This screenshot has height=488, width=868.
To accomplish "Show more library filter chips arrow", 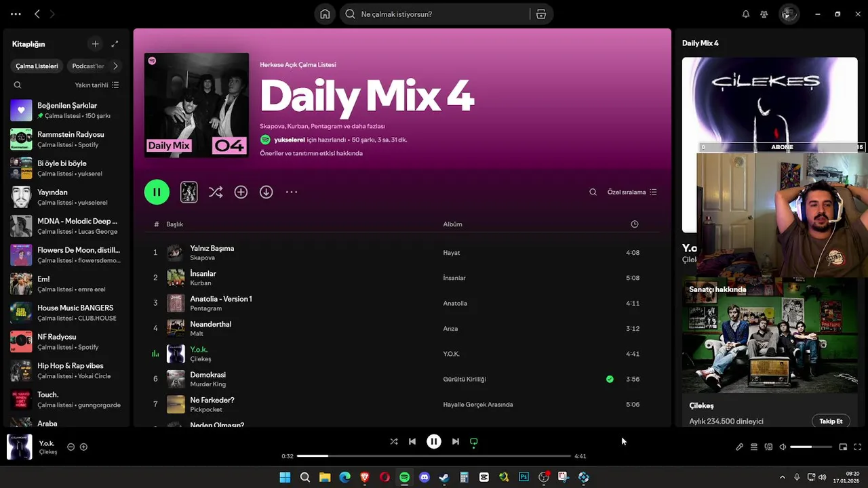I will click(x=115, y=66).
